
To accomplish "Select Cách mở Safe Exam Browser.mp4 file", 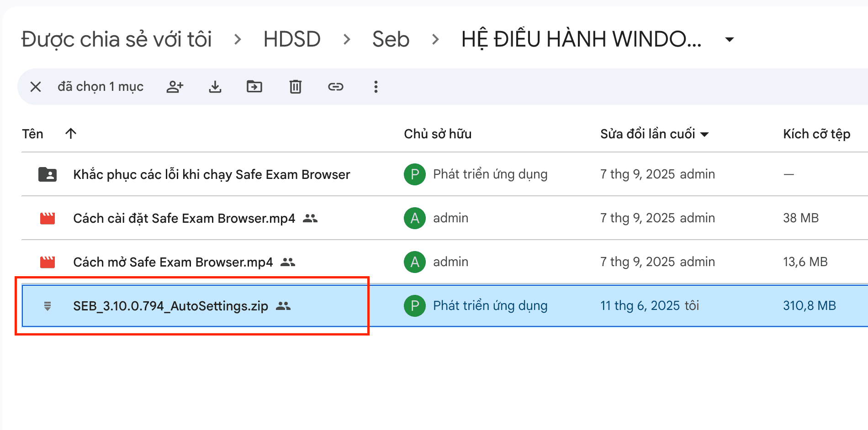I will 173,262.
